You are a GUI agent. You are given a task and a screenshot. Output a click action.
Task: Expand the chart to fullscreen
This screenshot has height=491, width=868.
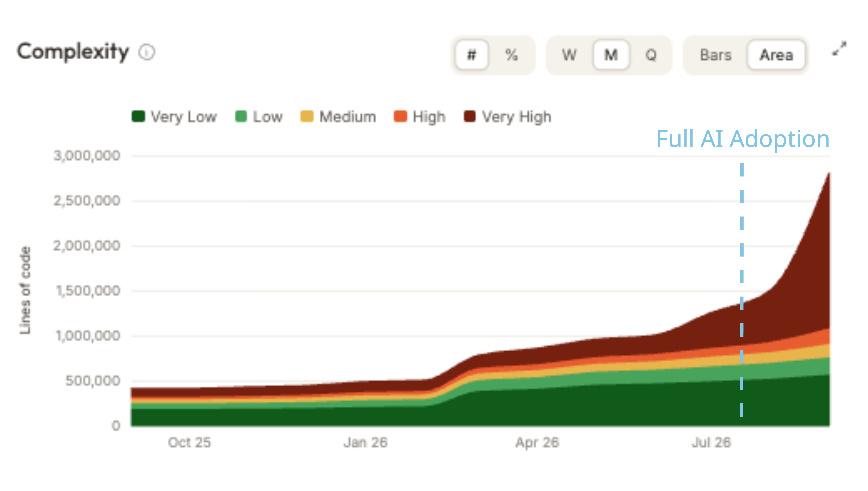click(839, 49)
